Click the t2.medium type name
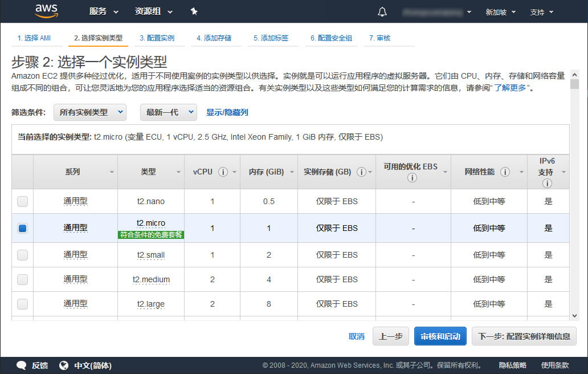This screenshot has width=588, height=374. click(151, 279)
